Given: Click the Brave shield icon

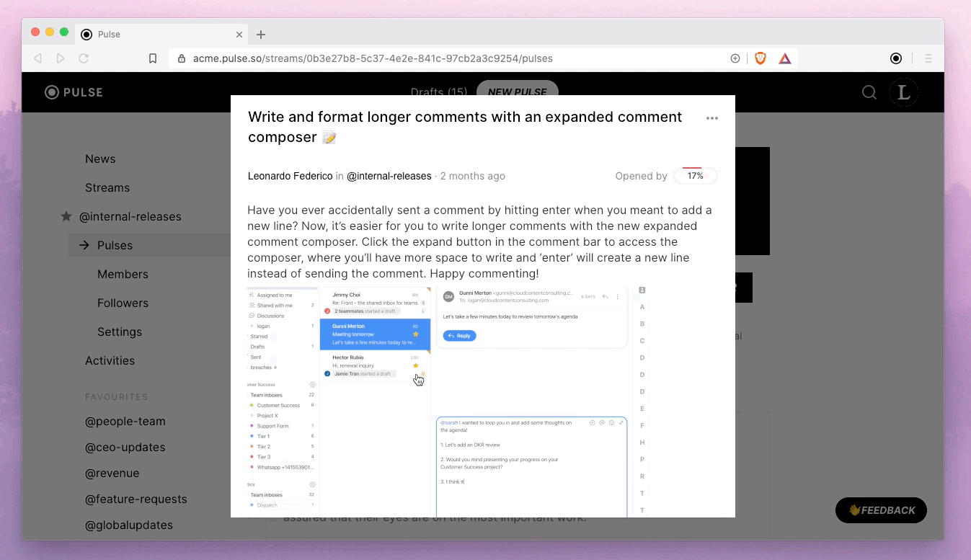Looking at the screenshot, I should (760, 58).
